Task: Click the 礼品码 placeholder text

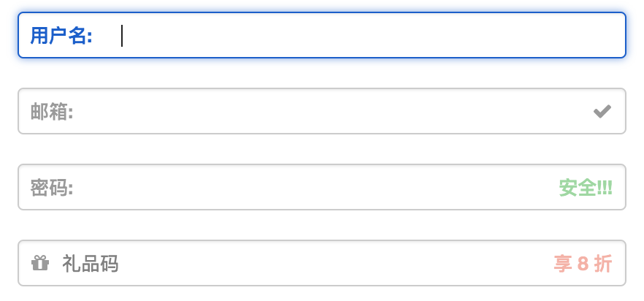Action: (x=91, y=264)
